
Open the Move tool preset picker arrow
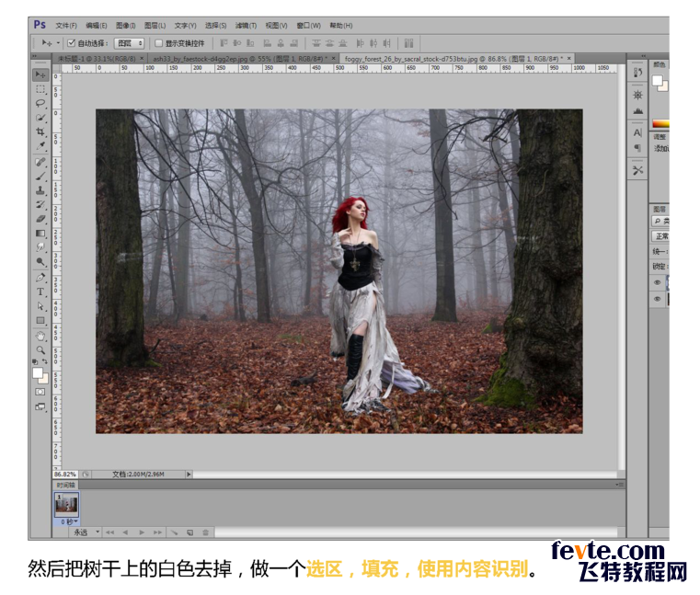58,43
